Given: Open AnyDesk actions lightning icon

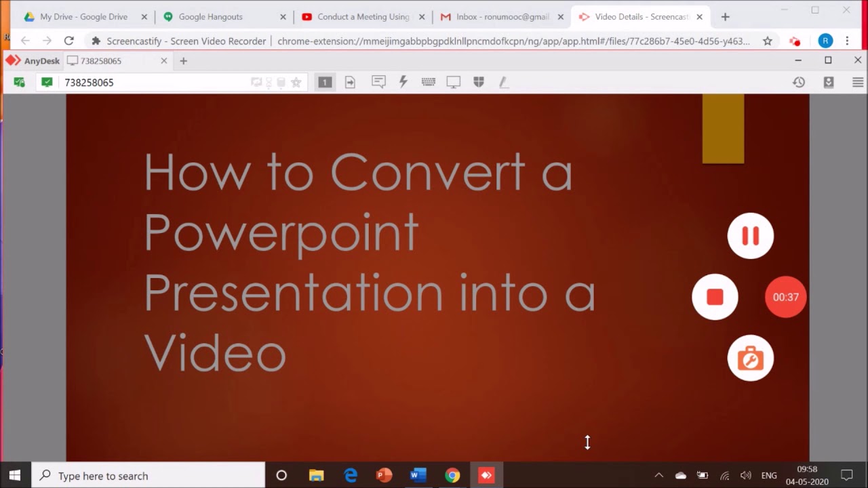Looking at the screenshot, I should [x=403, y=82].
